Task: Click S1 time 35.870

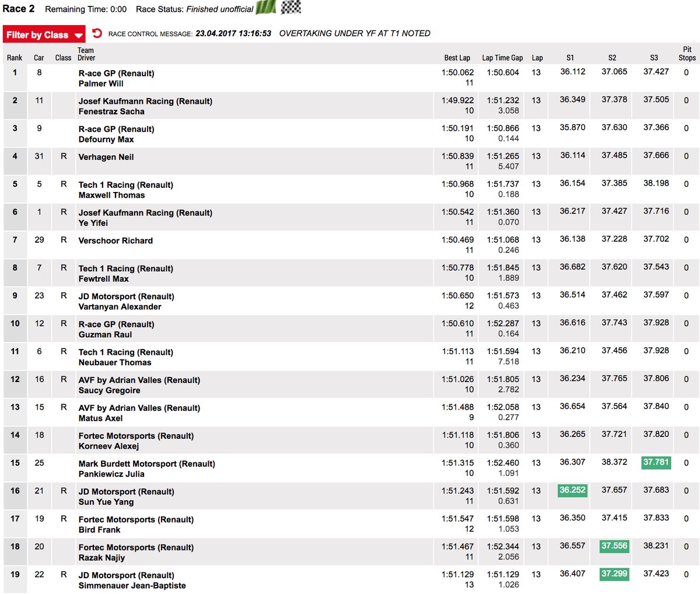Action: coord(572,127)
